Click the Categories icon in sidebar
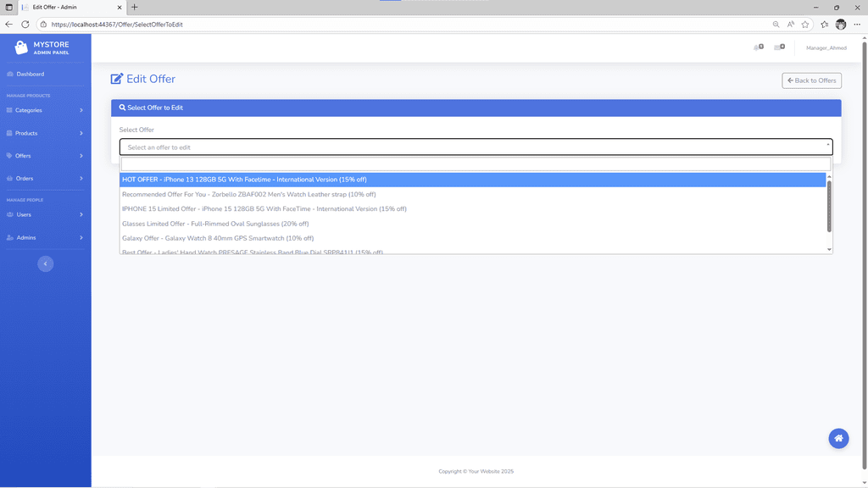868x488 pixels. click(x=9, y=110)
